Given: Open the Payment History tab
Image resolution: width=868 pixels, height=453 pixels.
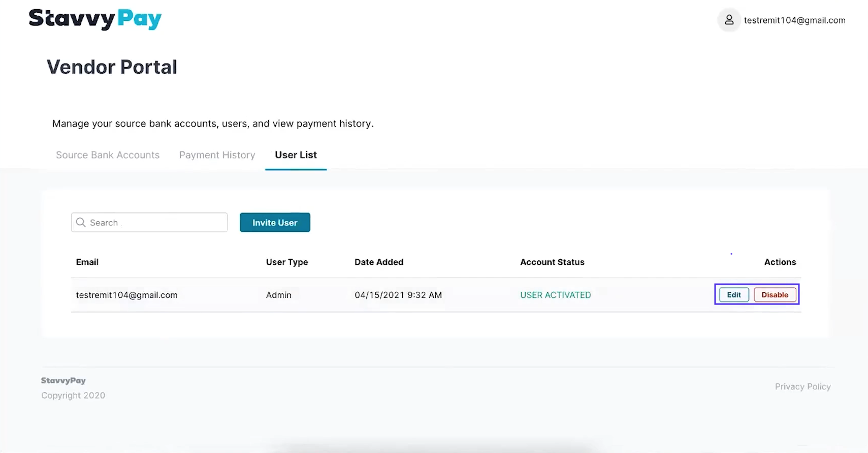Looking at the screenshot, I should pos(217,155).
